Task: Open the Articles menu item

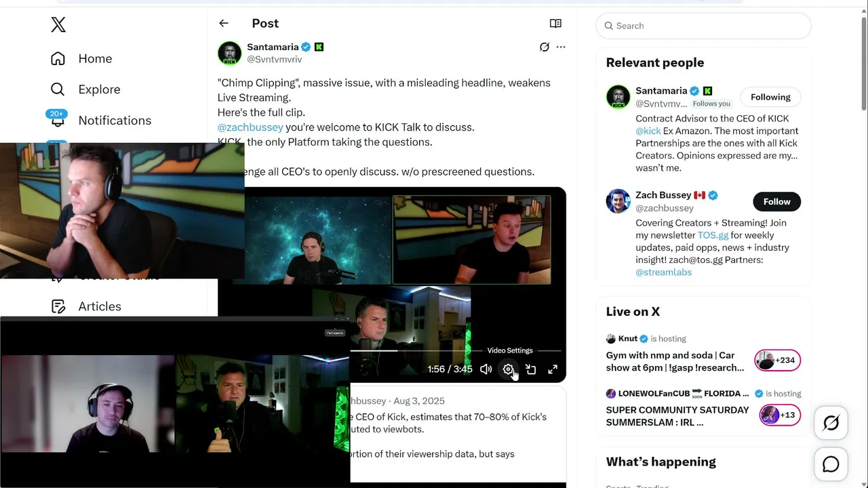Action: click(x=100, y=306)
